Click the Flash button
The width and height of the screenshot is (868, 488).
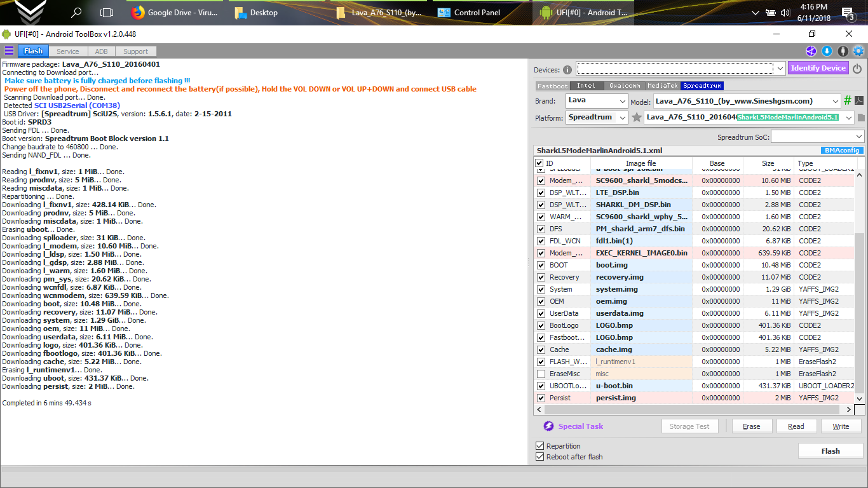tap(831, 451)
